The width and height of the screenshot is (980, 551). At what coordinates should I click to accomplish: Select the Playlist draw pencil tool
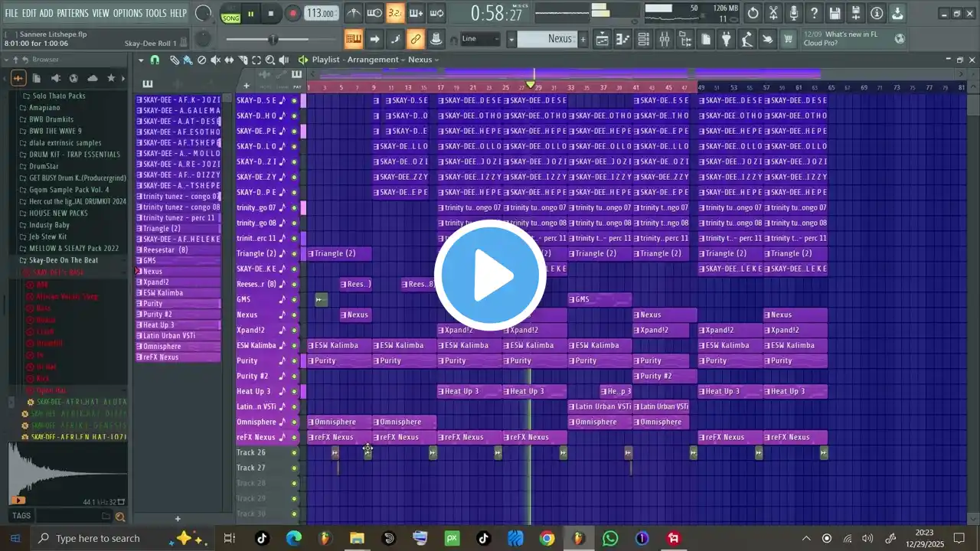pos(175,60)
